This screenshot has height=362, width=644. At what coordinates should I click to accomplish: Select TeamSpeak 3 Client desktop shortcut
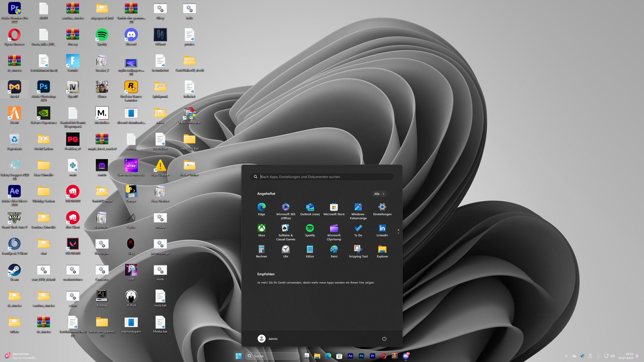(14, 246)
